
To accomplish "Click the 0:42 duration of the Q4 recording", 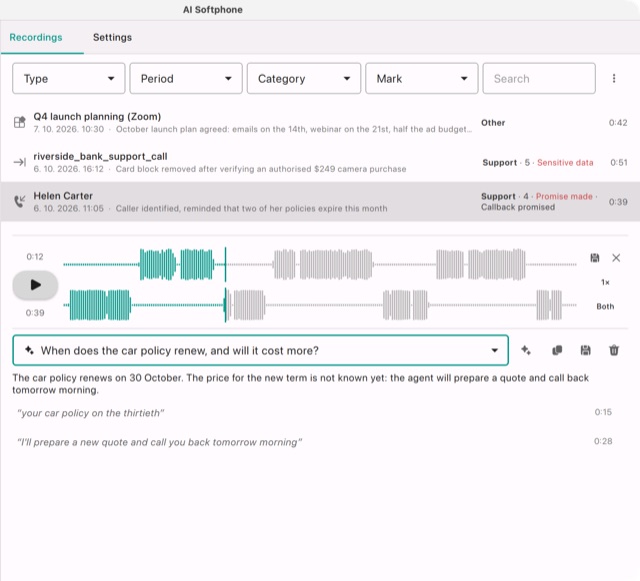I will (618, 122).
